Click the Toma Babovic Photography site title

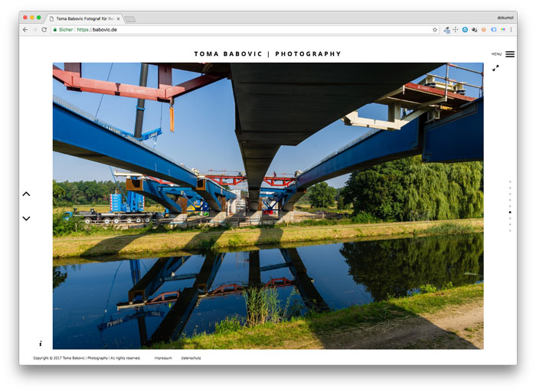pos(268,54)
